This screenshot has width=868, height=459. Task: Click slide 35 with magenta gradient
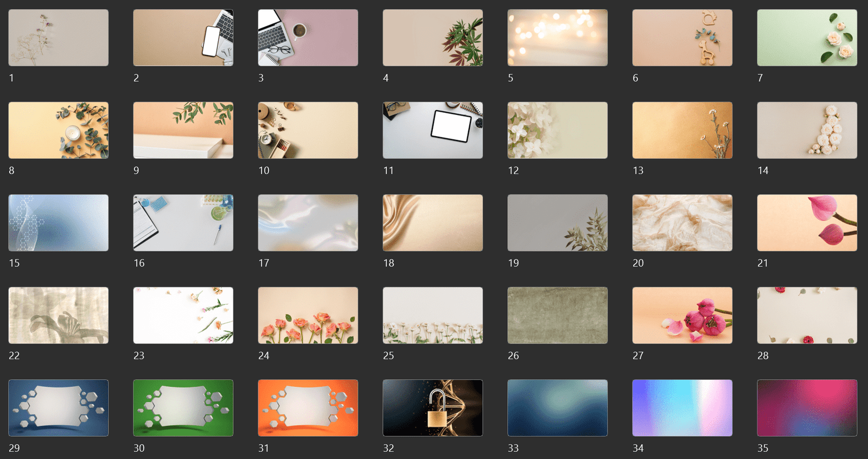pyautogui.click(x=807, y=408)
